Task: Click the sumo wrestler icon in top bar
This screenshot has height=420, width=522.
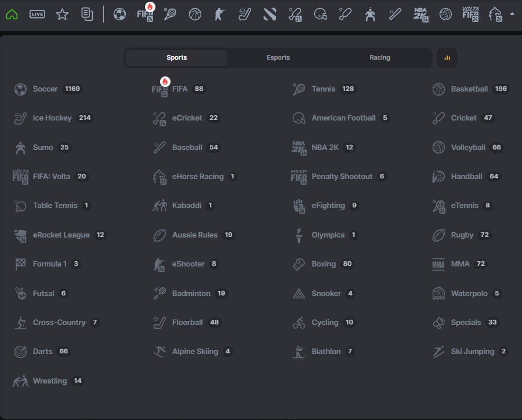Action: tap(370, 14)
